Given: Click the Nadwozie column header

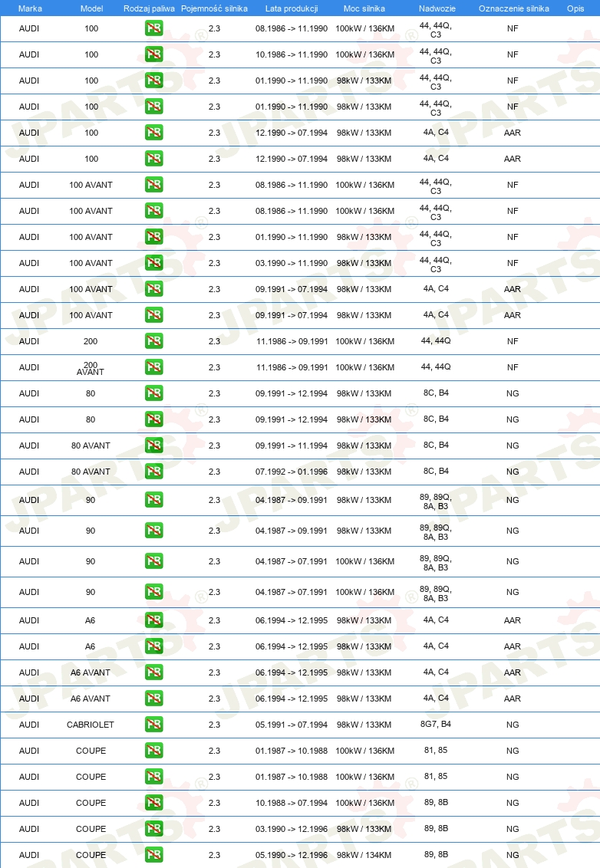Looking at the screenshot, I should pos(437,8).
